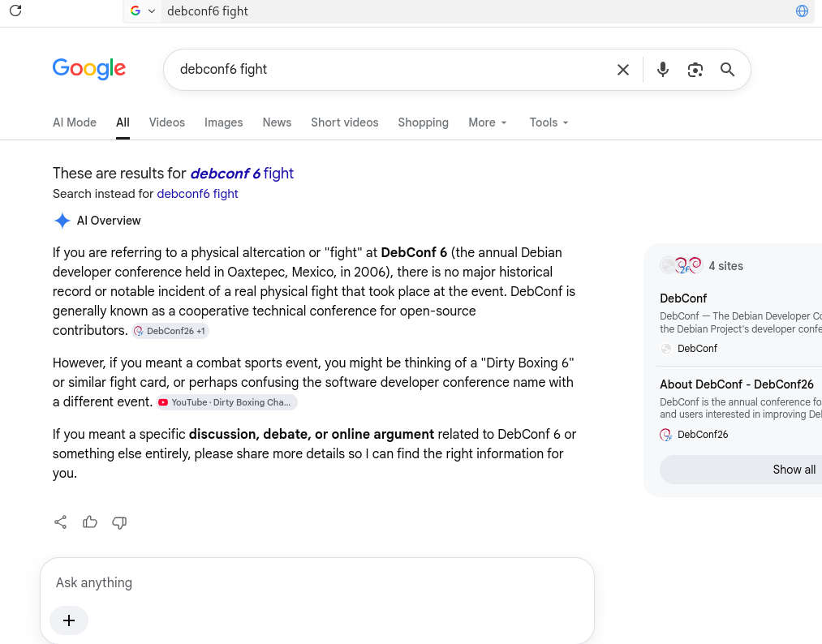Open the 'DebConf' source title
Viewport: 822px width, 644px height.
[x=683, y=298]
